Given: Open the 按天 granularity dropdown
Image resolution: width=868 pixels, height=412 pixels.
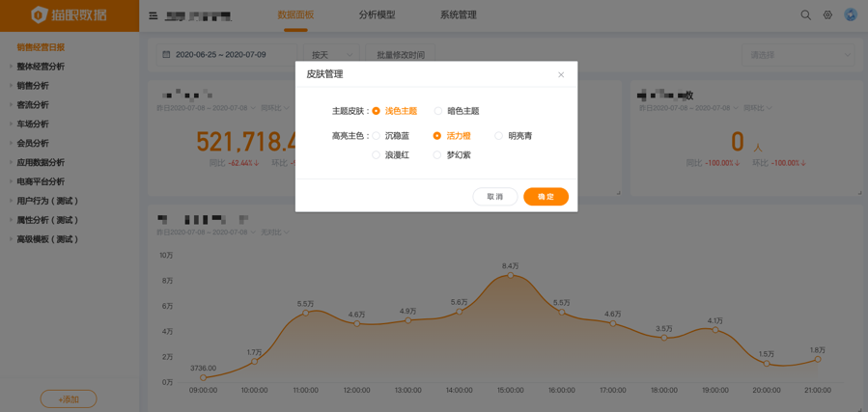Looking at the screenshot, I should coord(330,55).
